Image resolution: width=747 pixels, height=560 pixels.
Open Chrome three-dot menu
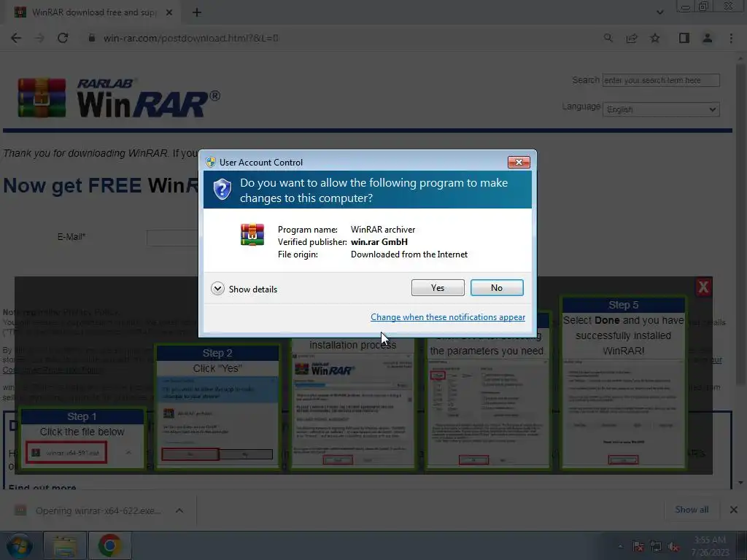pos(731,38)
